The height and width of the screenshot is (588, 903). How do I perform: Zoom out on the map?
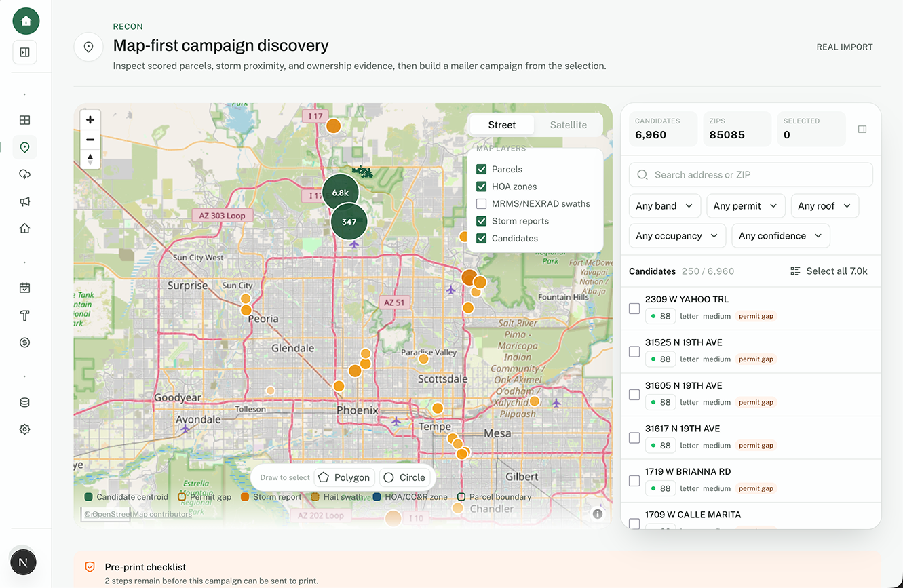(x=90, y=140)
